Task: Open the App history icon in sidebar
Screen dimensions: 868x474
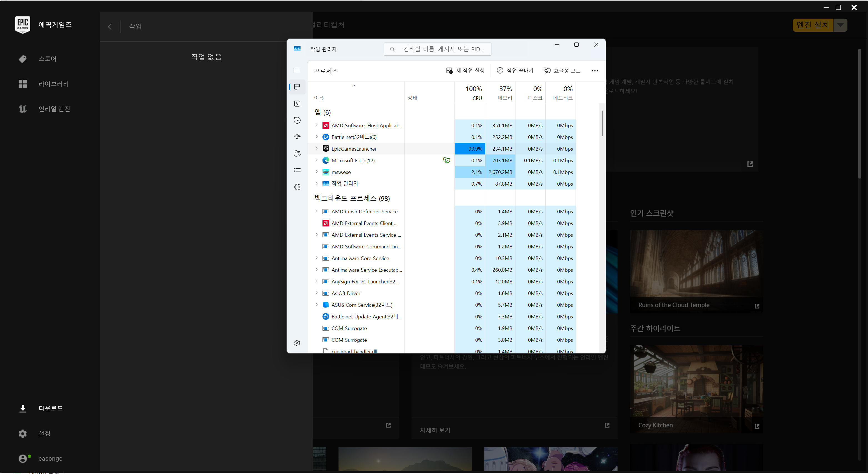Action: point(297,120)
